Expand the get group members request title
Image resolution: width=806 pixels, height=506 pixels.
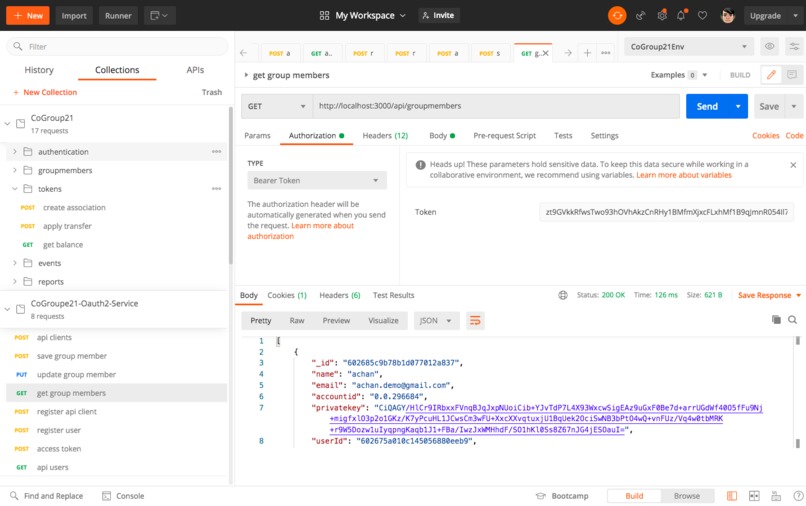tap(246, 75)
